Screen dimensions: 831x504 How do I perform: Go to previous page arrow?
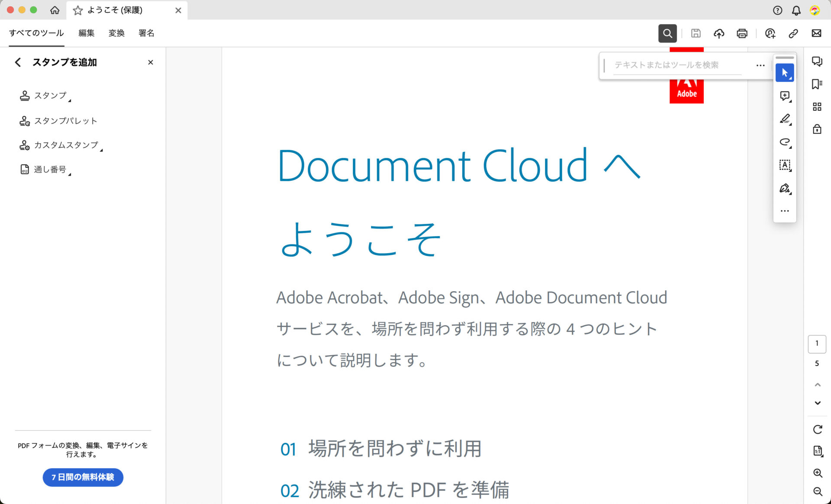[x=818, y=384]
